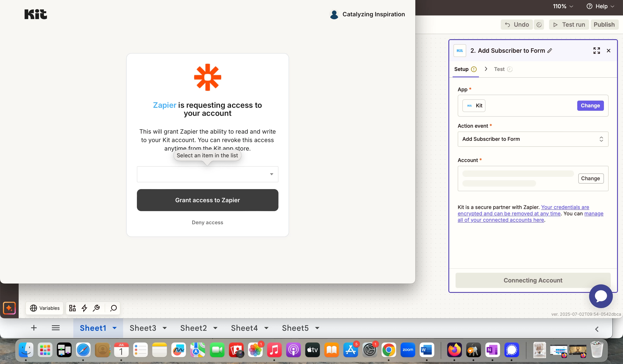Switch to the Test tab
623x364 pixels.
tap(503, 69)
